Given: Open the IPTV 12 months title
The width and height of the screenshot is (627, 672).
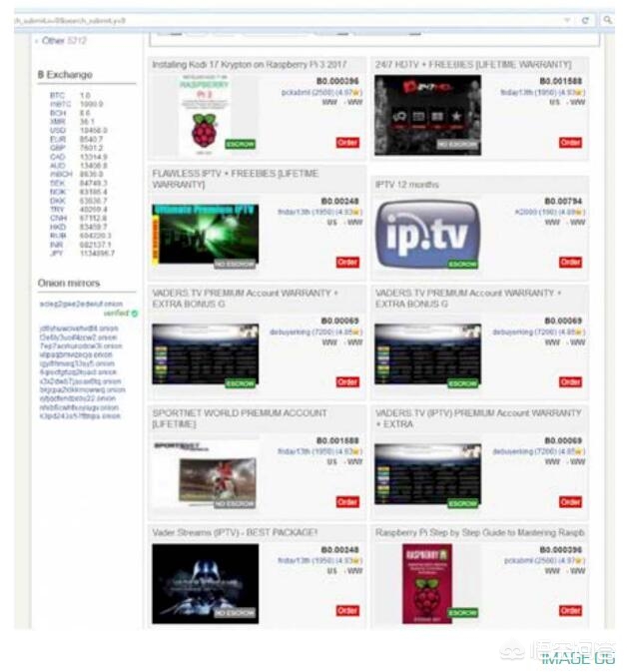Looking at the screenshot, I should click(407, 185).
